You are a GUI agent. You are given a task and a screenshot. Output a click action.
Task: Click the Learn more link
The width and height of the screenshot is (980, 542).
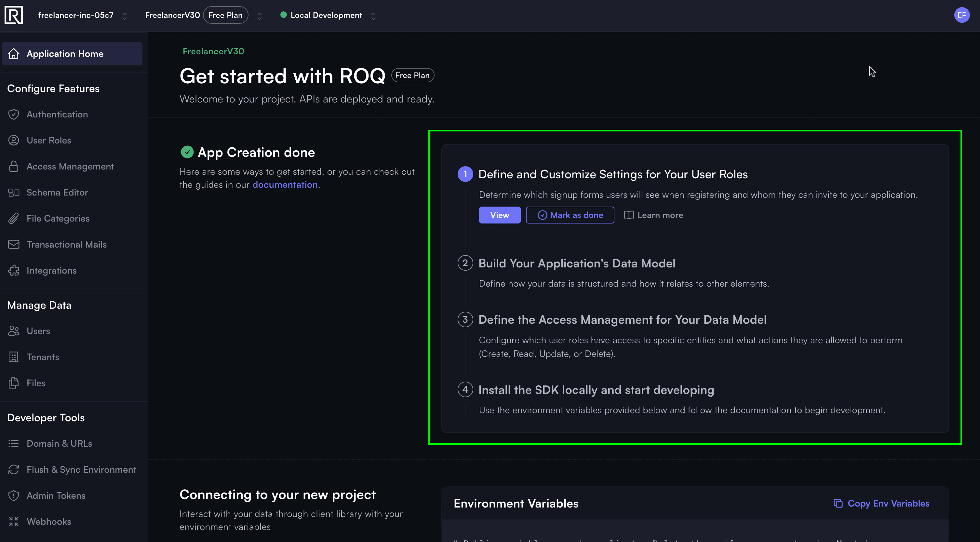(653, 215)
